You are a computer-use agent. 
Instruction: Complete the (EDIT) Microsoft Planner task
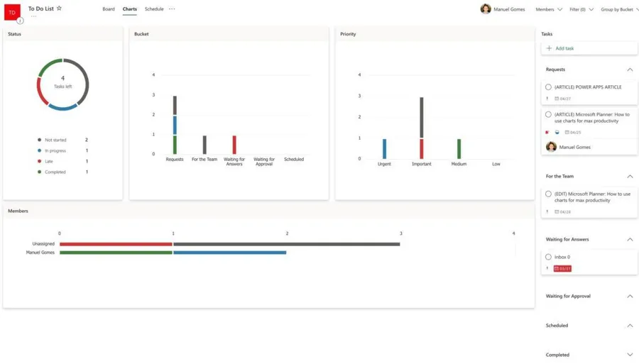tap(548, 194)
